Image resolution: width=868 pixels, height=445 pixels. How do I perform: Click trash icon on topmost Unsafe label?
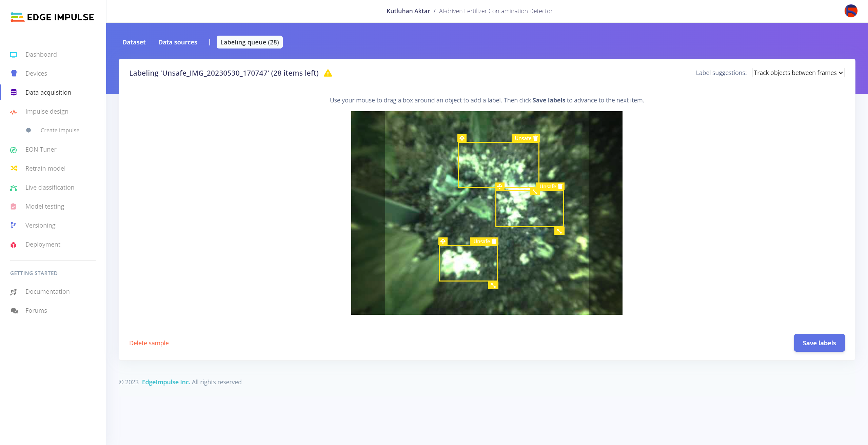[x=535, y=138]
